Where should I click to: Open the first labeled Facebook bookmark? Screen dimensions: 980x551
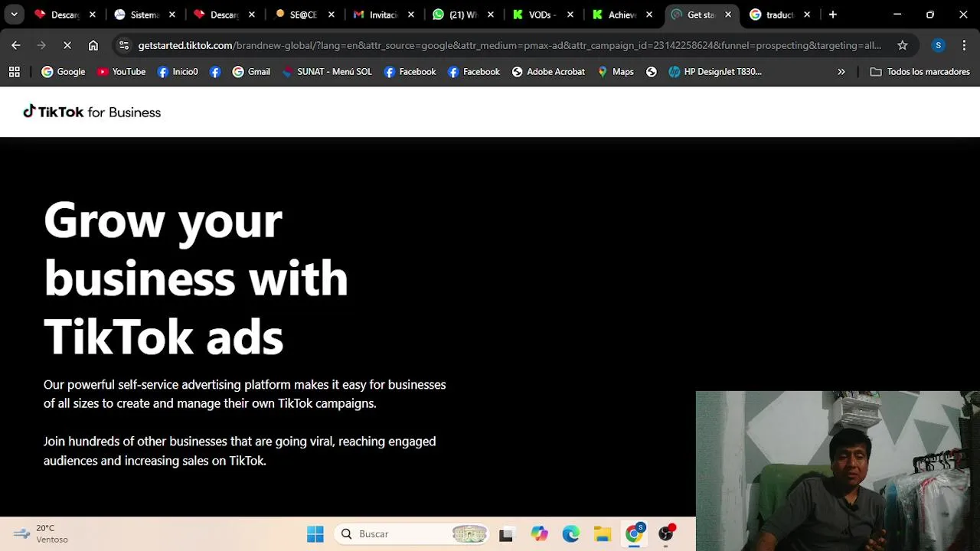[410, 71]
